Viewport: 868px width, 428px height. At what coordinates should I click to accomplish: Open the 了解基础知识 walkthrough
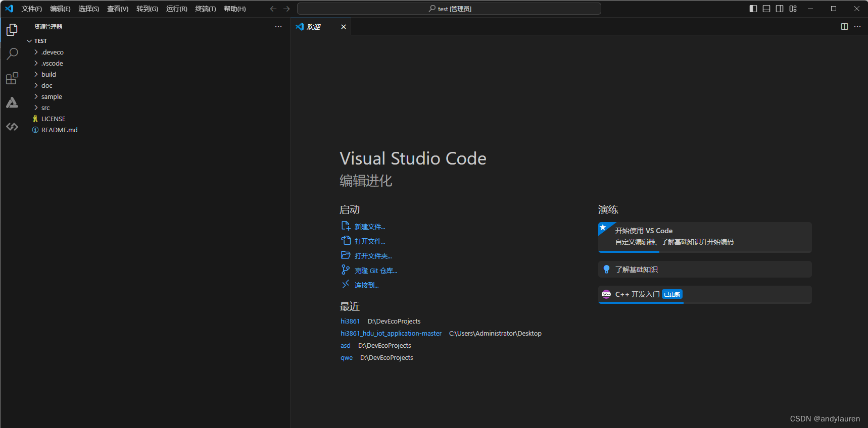(705, 270)
